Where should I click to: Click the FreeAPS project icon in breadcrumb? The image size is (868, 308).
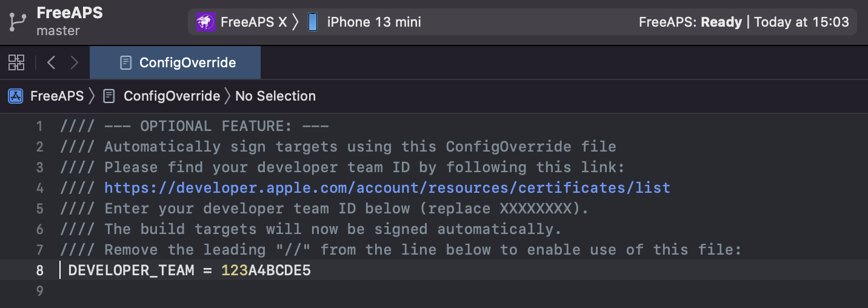[16, 96]
